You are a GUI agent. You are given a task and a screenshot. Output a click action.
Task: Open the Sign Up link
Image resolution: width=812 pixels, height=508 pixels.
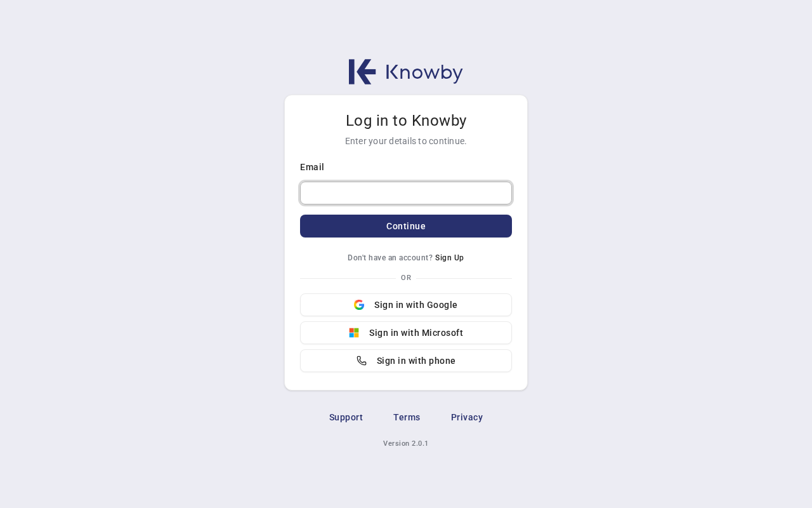tap(450, 258)
